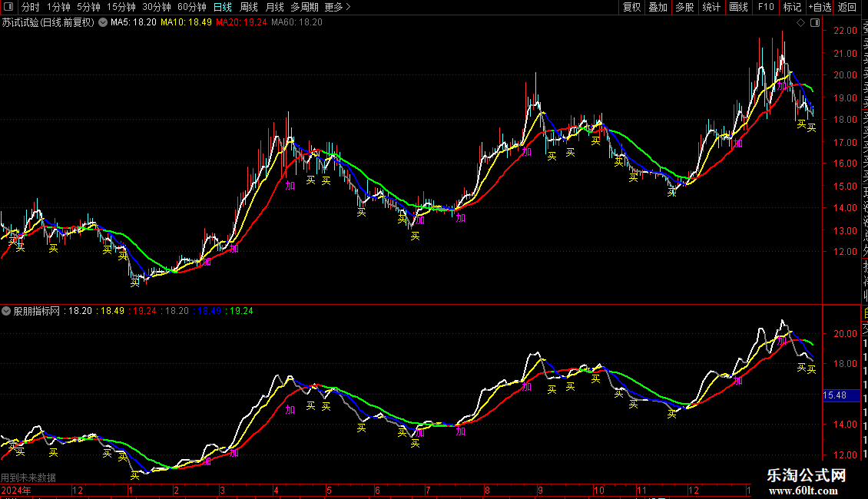This screenshot has width=868, height=499.
Task: Click month 5 on the time axis
Action: (329, 490)
